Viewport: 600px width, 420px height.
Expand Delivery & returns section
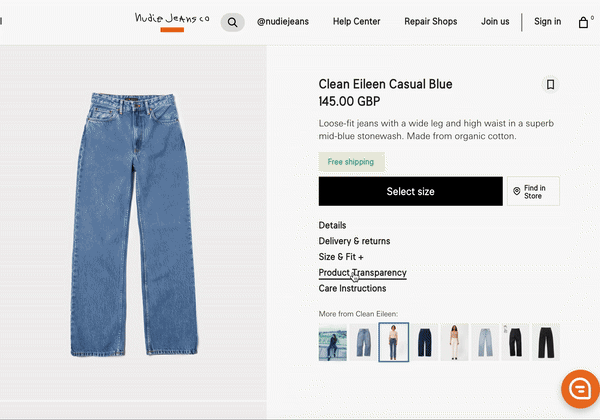[x=354, y=241]
